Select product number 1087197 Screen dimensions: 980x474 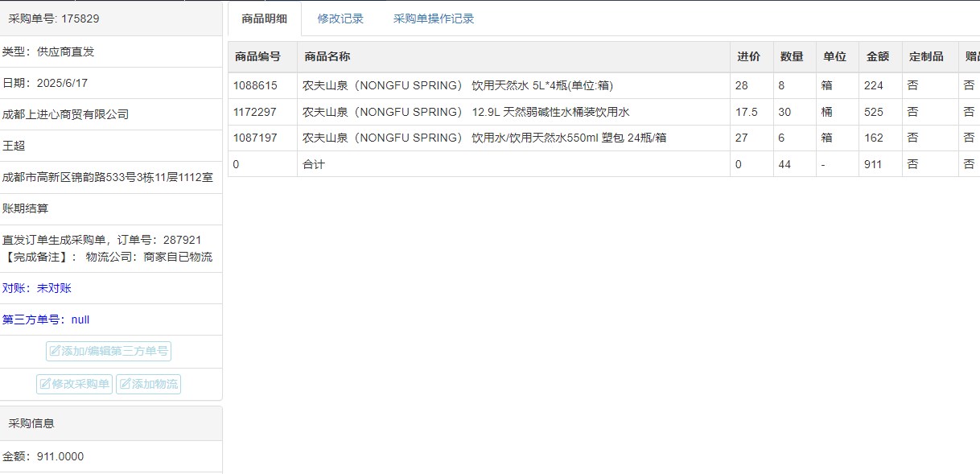click(x=255, y=138)
